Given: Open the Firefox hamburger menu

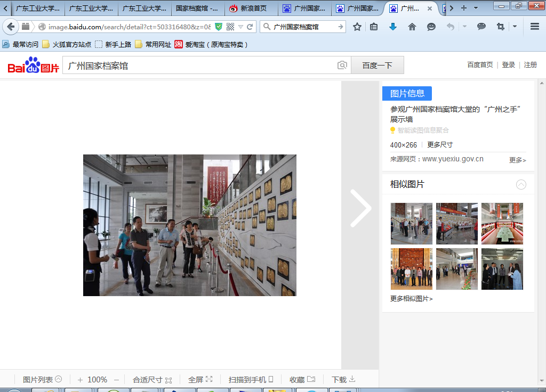Looking at the screenshot, I should [534, 27].
